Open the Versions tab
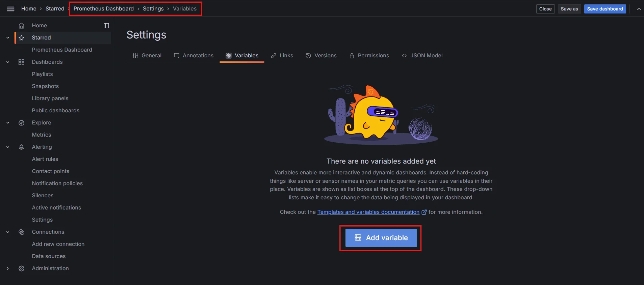 point(321,56)
